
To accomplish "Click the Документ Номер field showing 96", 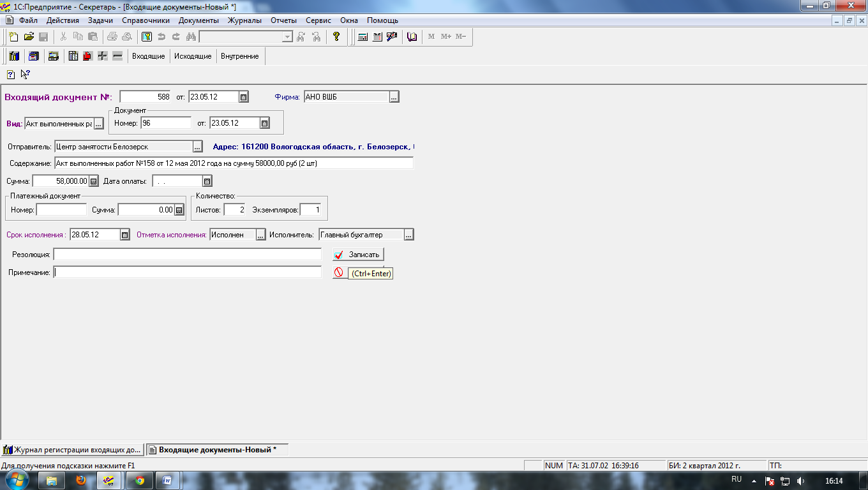I will tap(166, 122).
